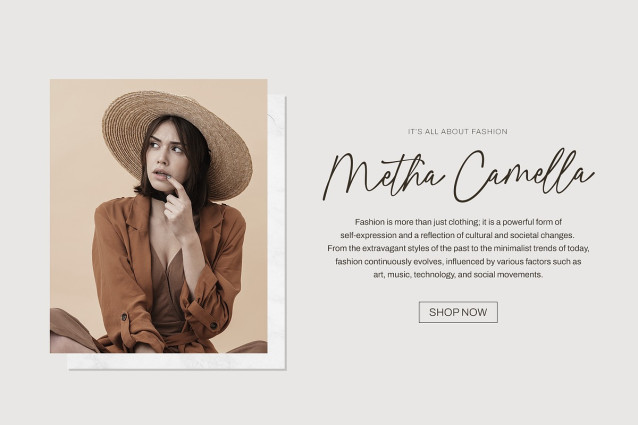Click the SHOP NOW button
Image resolution: width=638 pixels, height=425 pixels.
pyautogui.click(x=458, y=312)
